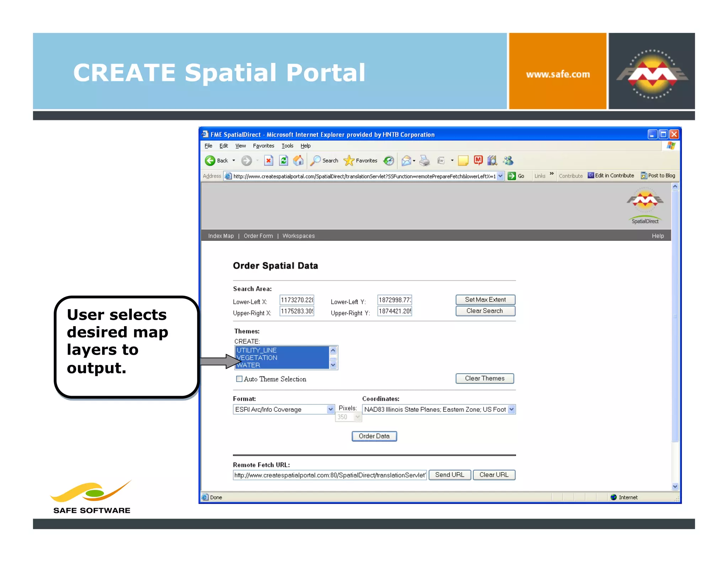Viewport: 728px width, 562px height.
Task: Click the browser address URL field
Action: click(x=364, y=176)
